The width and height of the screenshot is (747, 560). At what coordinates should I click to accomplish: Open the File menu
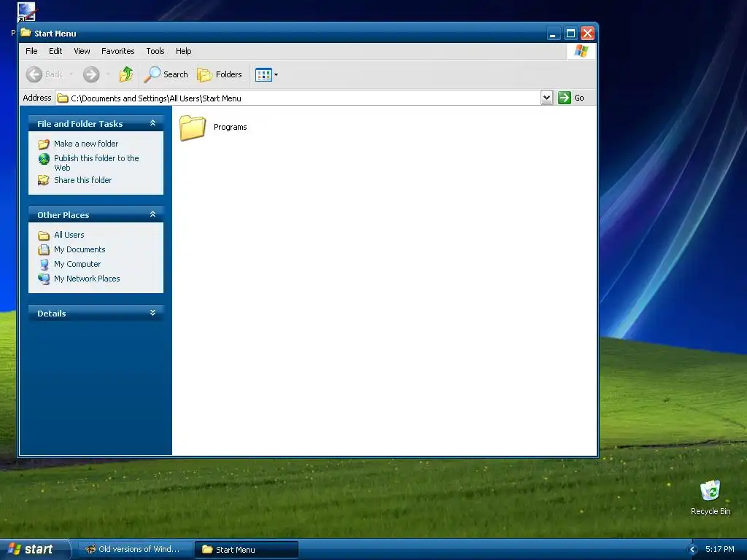coord(31,51)
